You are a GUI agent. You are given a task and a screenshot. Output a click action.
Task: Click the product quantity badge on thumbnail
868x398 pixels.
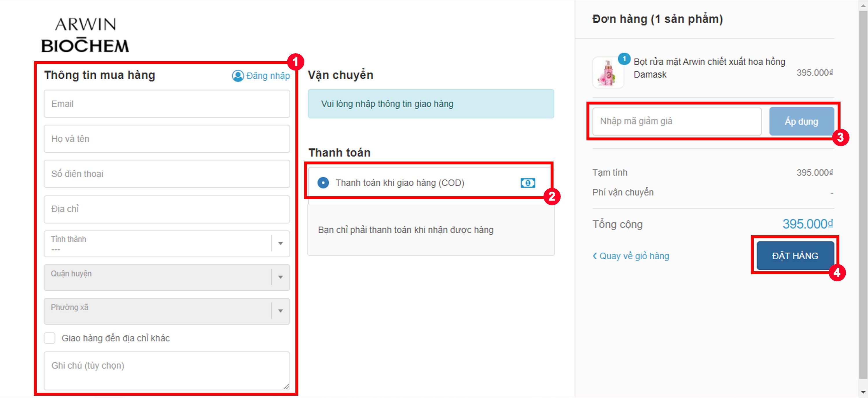624,59
